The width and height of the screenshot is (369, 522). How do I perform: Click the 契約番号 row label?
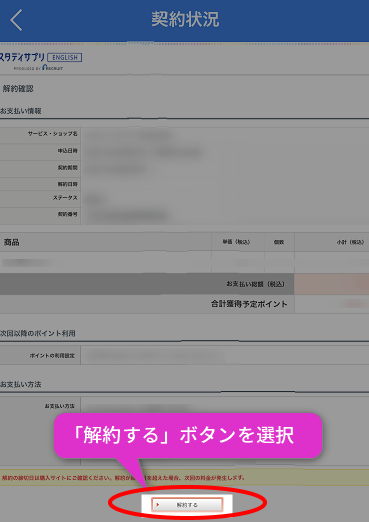(x=68, y=214)
